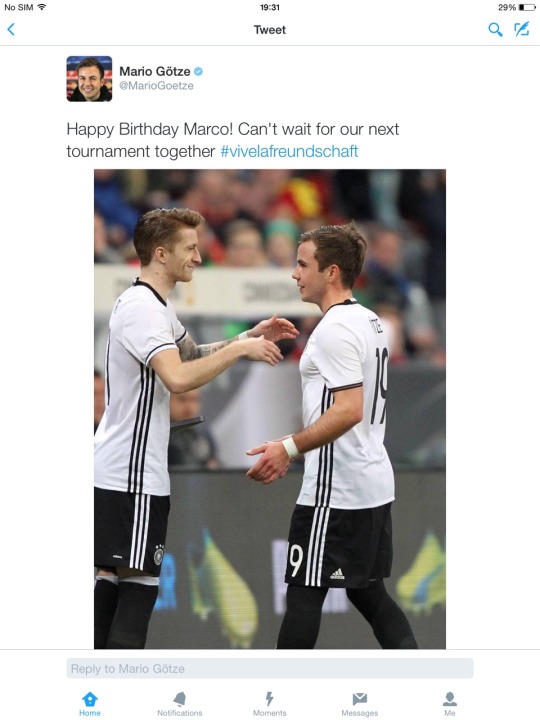
Task: Open the Mario Götze display name
Action: (x=155, y=71)
